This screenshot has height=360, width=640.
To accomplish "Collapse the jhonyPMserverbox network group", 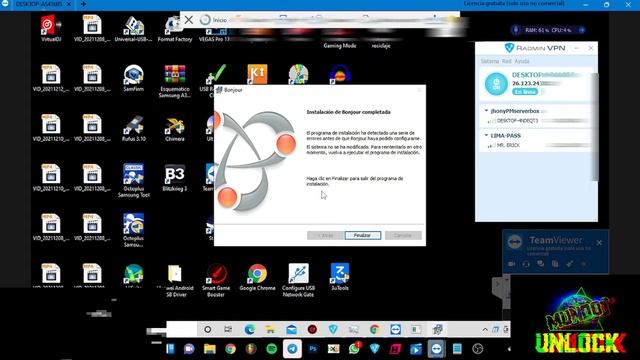I will click(x=486, y=111).
